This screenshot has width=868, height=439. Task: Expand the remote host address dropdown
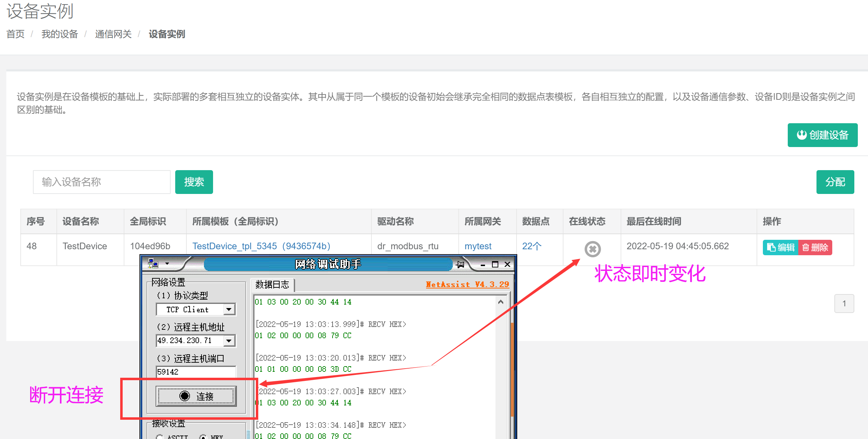click(x=229, y=340)
